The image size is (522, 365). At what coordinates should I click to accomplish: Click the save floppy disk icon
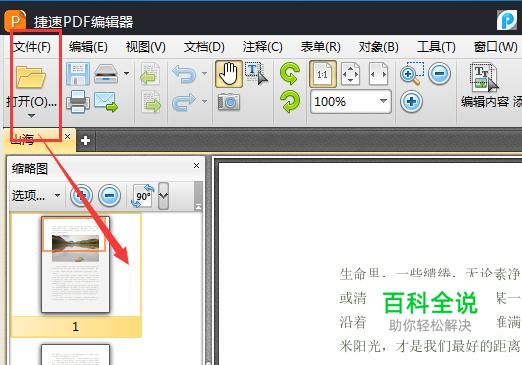(x=78, y=74)
